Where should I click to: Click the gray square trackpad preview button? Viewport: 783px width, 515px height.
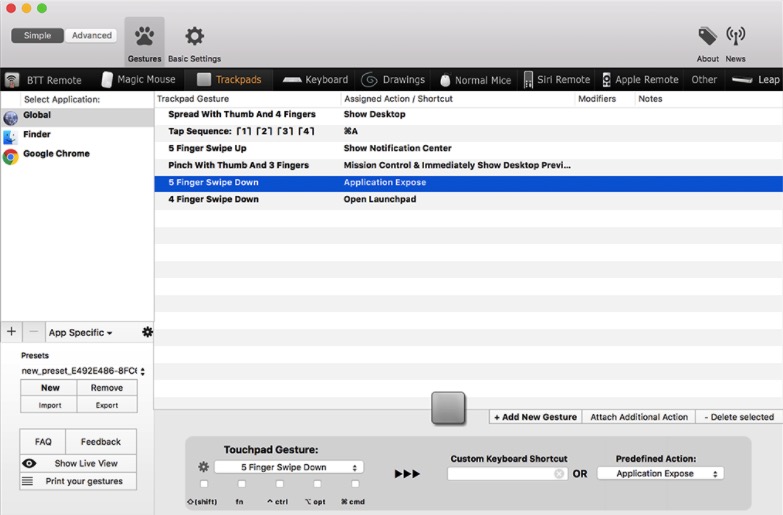pyautogui.click(x=448, y=408)
